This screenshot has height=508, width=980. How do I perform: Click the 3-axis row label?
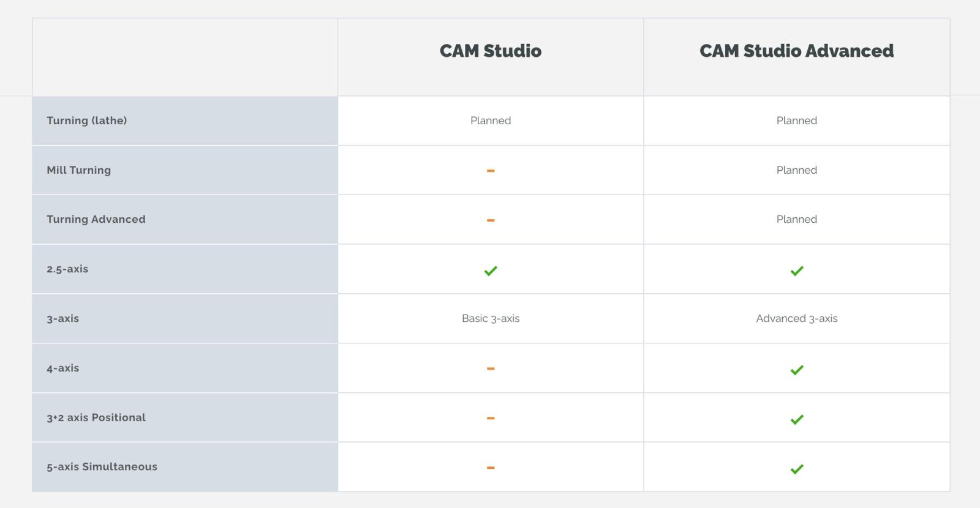(x=63, y=318)
